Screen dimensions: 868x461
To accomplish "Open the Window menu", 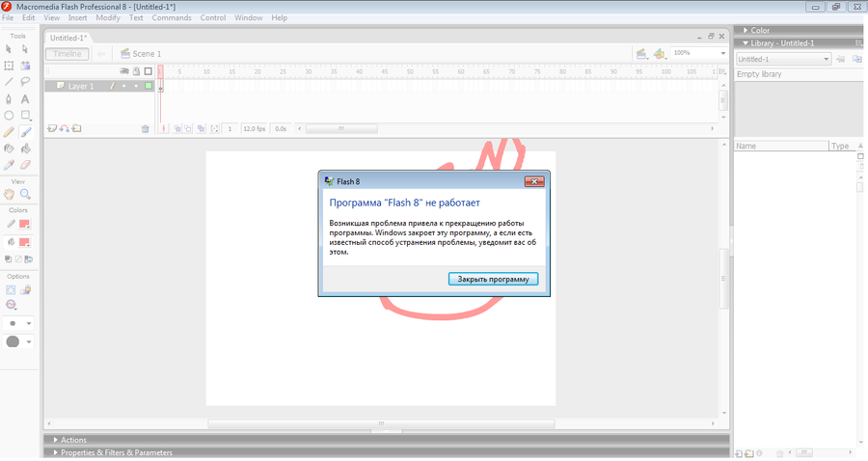I will (249, 17).
